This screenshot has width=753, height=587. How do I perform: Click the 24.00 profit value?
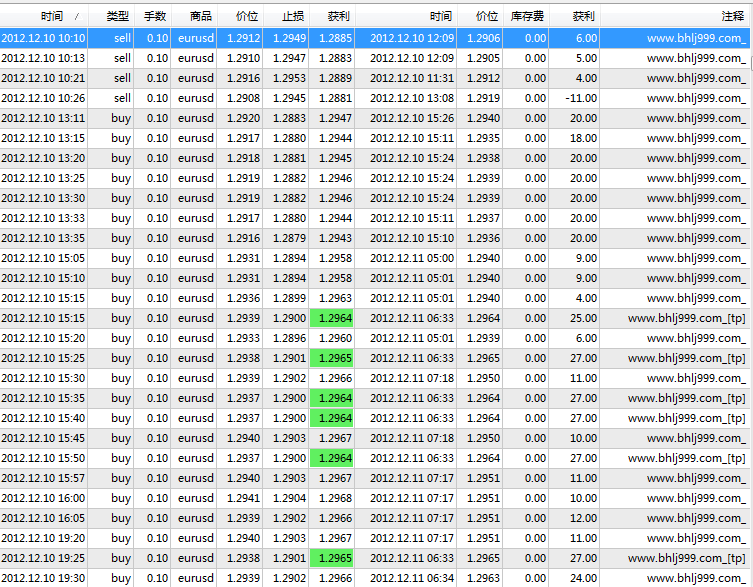(x=583, y=578)
